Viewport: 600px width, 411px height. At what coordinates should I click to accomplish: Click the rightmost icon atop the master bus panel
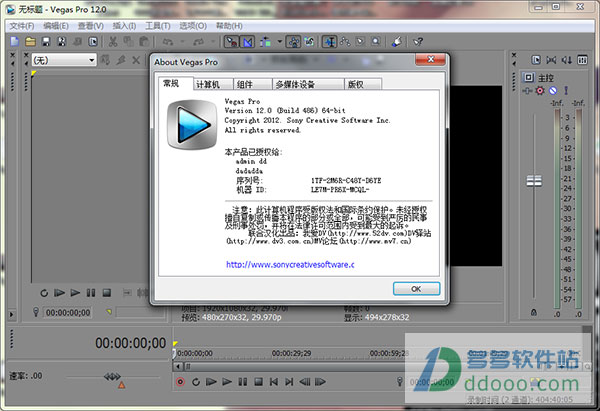(x=582, y=60)
